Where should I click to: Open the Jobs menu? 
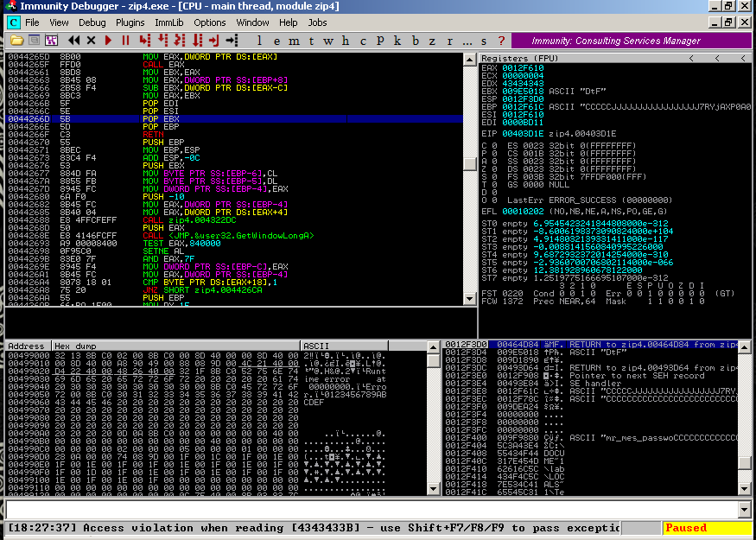point(317,22)
